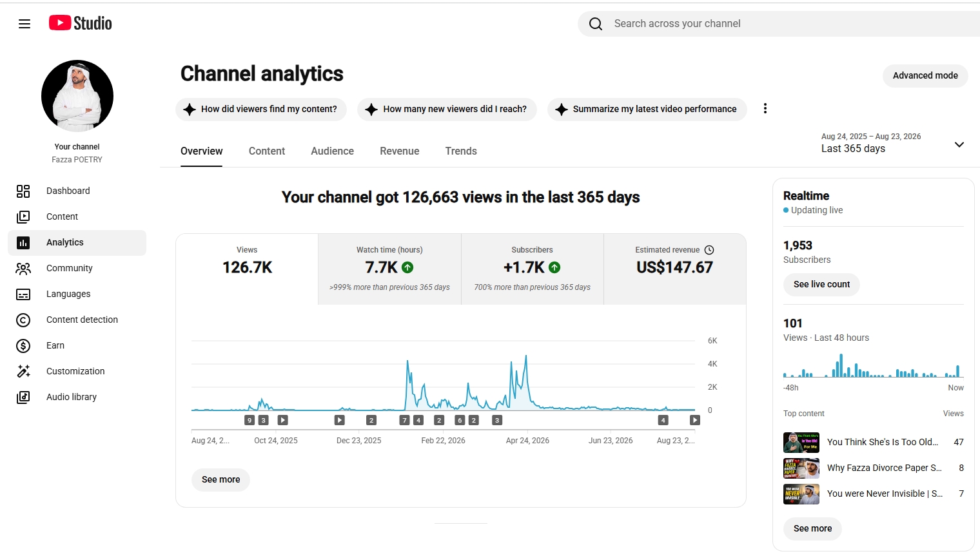The image size is (980, 556).
Task: Switch to the Audience tab
Action: [x=332, y=151]
